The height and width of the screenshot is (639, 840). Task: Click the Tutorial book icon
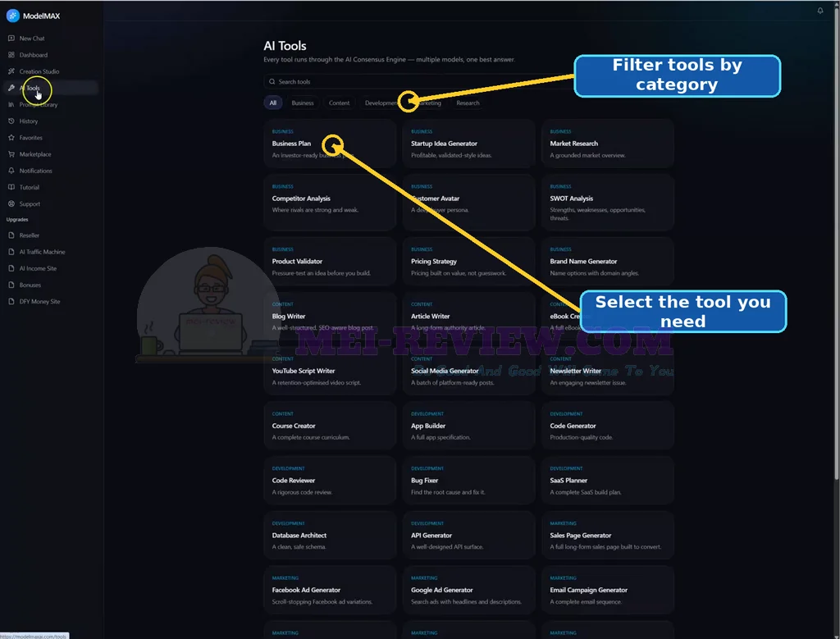coord(11,188)
